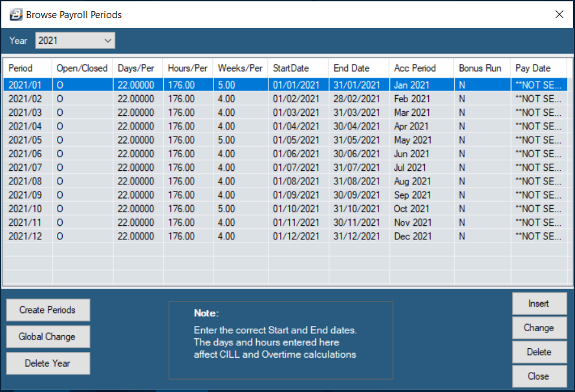This screenshot has height=392, width=575.
Task: Click Acc Period cell Oct 2021
Action: click(411, 209)
